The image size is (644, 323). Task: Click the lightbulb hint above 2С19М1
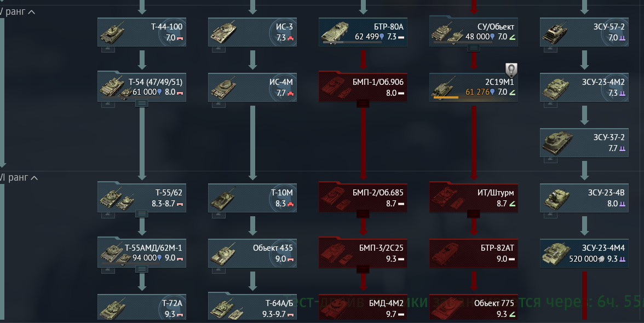(511, 70)
